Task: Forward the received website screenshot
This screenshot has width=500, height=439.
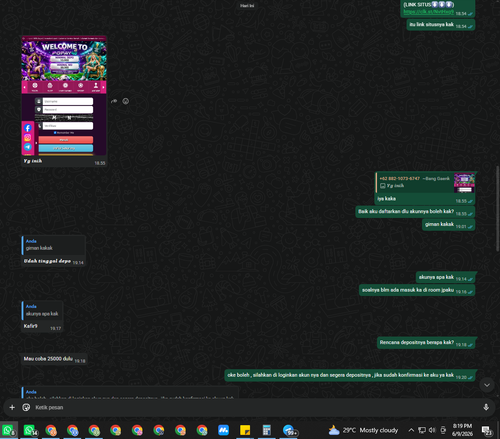Action: [x=114, y=101]
